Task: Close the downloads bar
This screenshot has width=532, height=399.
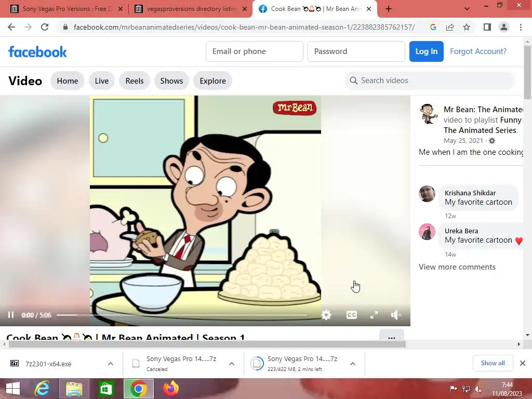Action: [x=523, y=363]
